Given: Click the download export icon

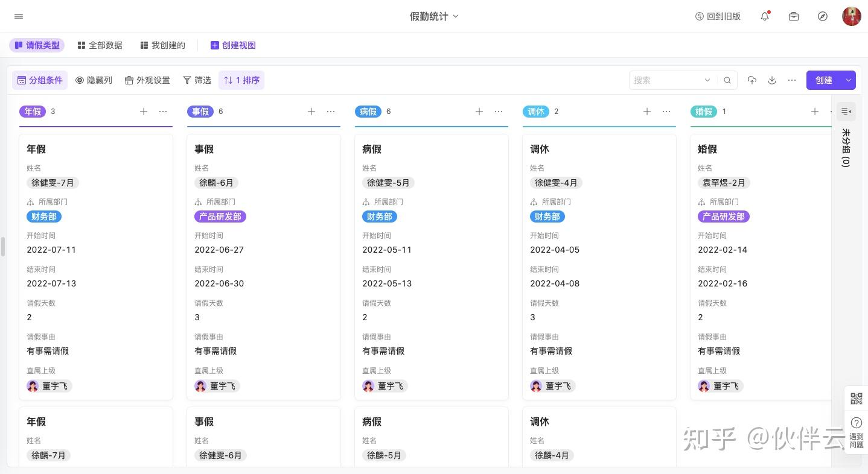Looking at the screenshot, I should click(x=772, y=80).
